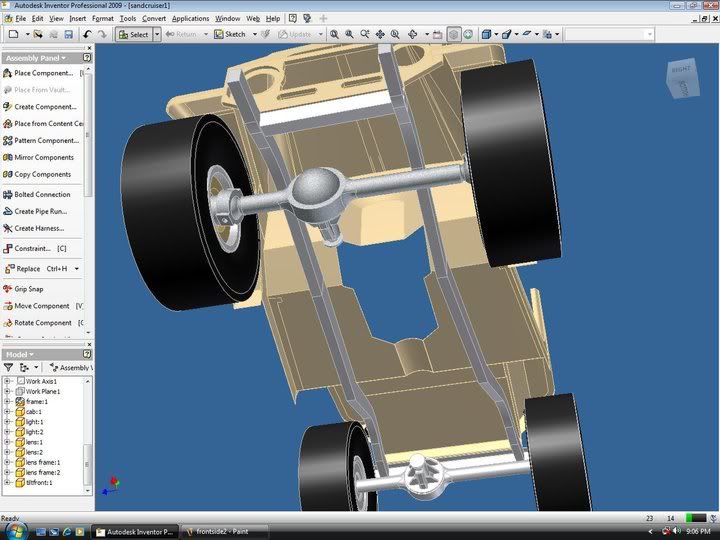This screenshot has width=720, height=540.
Task: Click the Place Component icon
Action: tap(7, 73)
